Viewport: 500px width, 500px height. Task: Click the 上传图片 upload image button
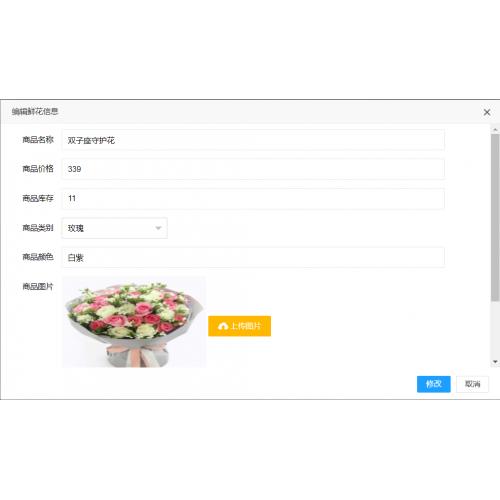(x=239, y=326)
